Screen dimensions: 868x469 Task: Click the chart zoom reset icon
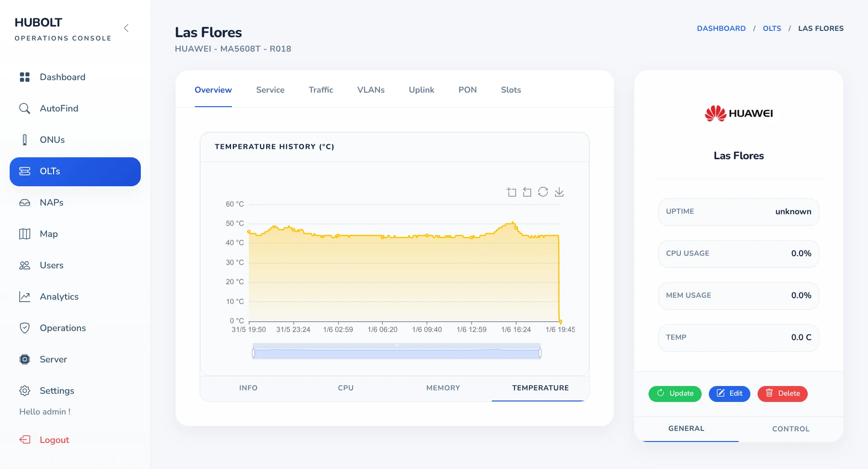pyautogui.click(x=527, y=192)
